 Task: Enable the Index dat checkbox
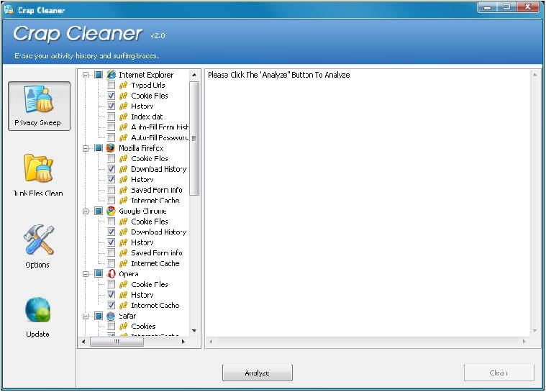[x=111, y=117]
